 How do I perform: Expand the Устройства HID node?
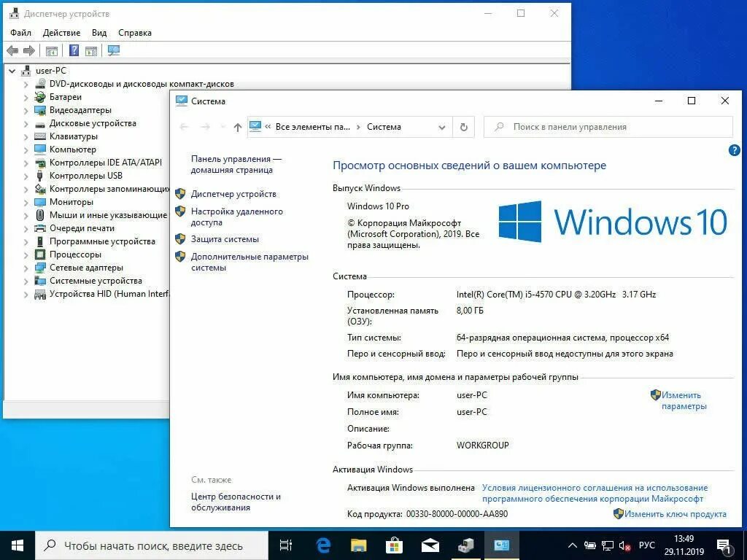(x=26, y=295)
